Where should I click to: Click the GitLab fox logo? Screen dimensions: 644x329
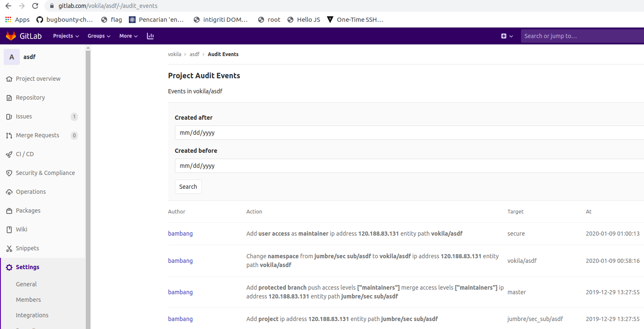click(x=11, y=36)
